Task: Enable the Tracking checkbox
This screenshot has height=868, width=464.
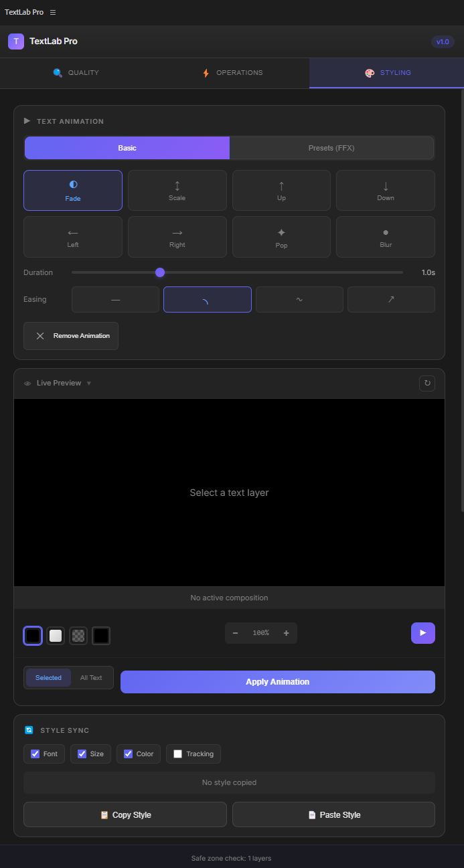Action: (x=178, y=754)
